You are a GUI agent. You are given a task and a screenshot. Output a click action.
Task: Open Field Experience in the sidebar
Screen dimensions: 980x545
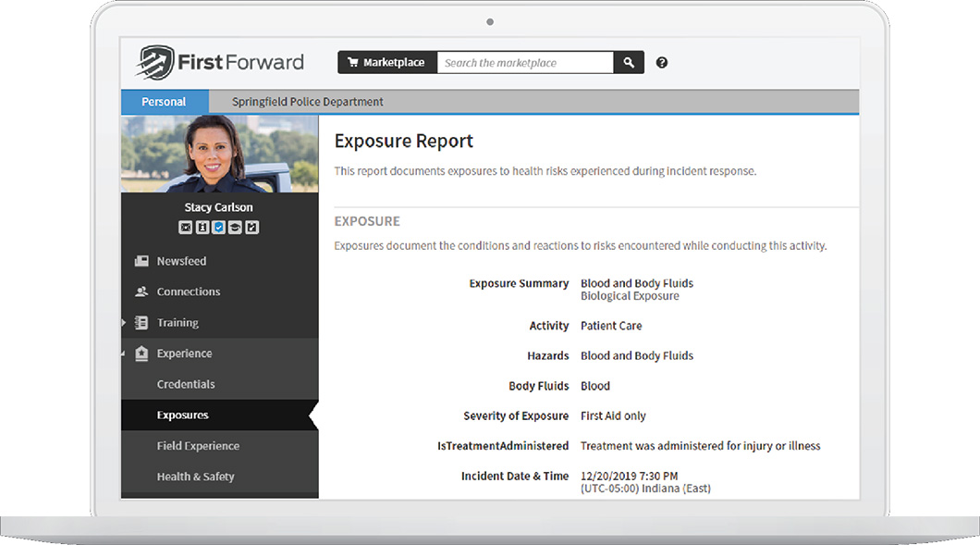(198, 446)
